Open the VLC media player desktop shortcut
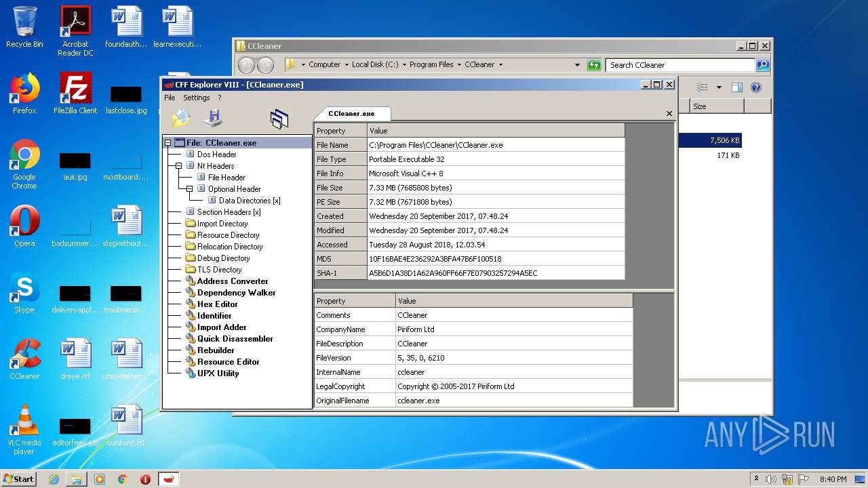This screenshot has height=488, width=868. pos(24,430)
